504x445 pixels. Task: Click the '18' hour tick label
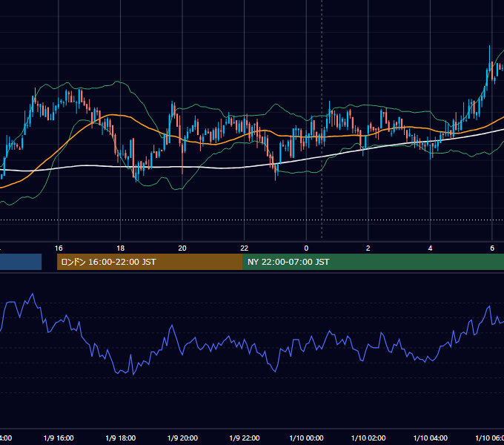point(120,248)
